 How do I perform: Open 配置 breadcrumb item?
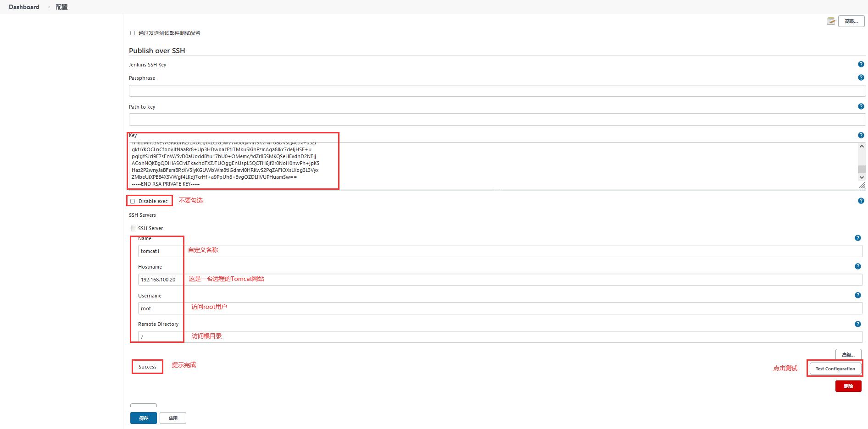61,7
